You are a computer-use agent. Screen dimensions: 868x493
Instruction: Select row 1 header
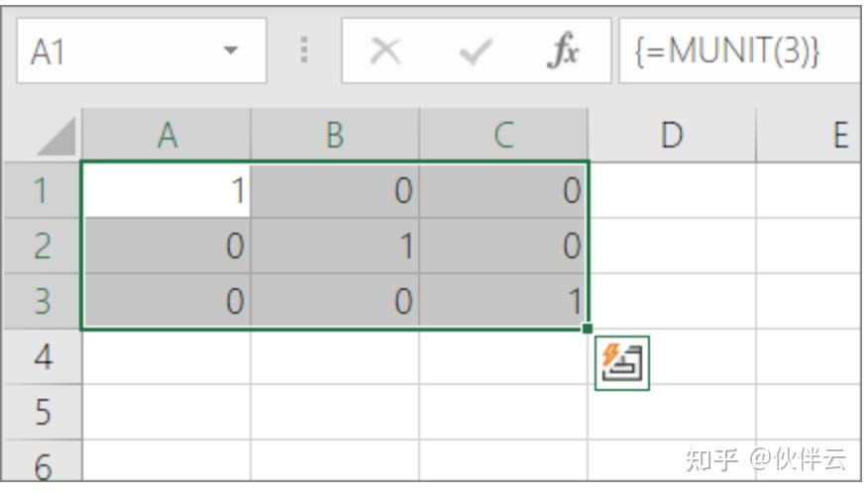click(42, 190)
